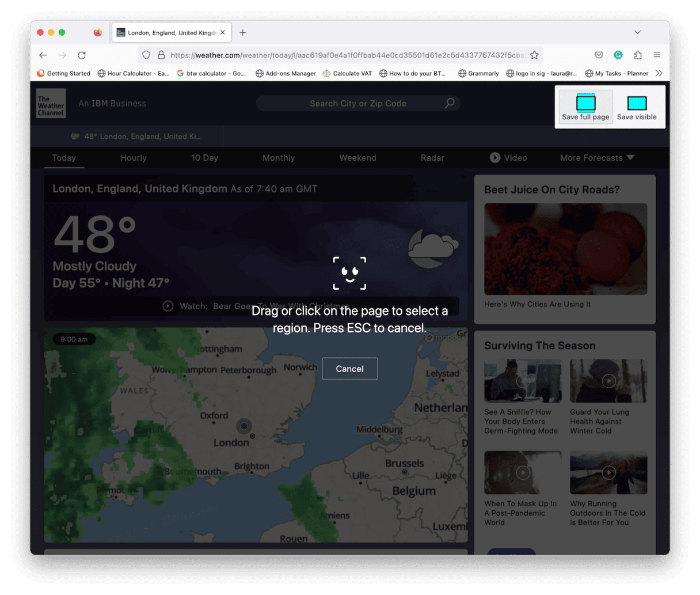Switch to the 'Hourly' forecast tab
This screenshot has width=700, height=595.
pos(133,157)
